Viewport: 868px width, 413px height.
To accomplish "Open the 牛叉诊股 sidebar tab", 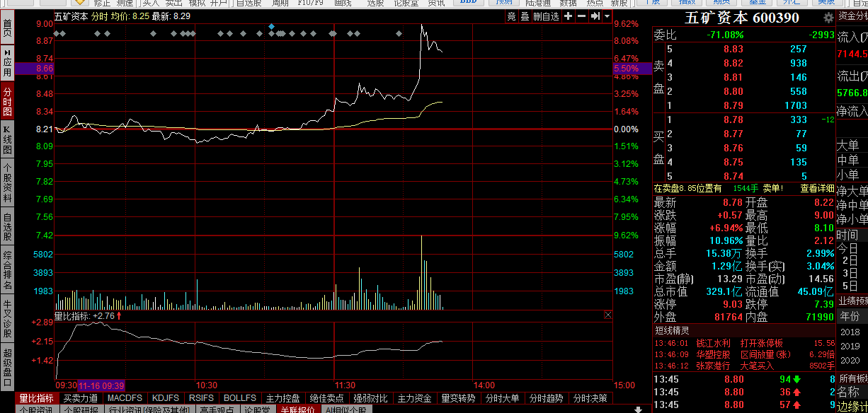I will pyautogui.click(x=7, y=318).
